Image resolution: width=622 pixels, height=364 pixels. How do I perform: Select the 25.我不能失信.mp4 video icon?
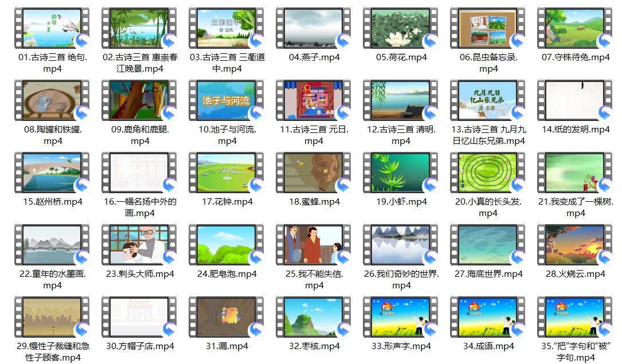pos(314,244)
